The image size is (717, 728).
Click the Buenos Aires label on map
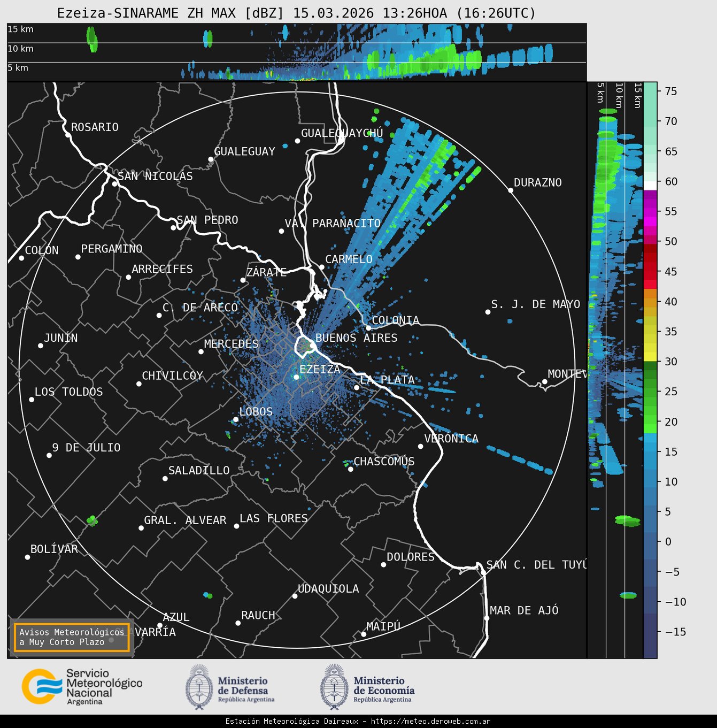click(356, 338)
